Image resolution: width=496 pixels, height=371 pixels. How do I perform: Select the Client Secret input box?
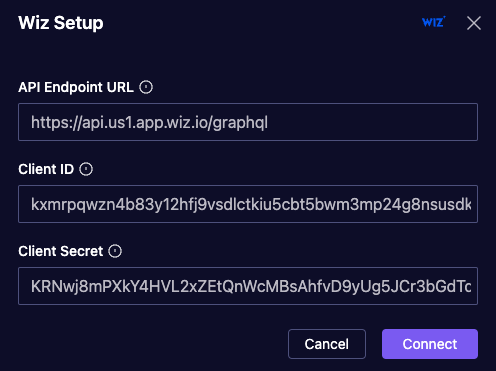point(248,286)
